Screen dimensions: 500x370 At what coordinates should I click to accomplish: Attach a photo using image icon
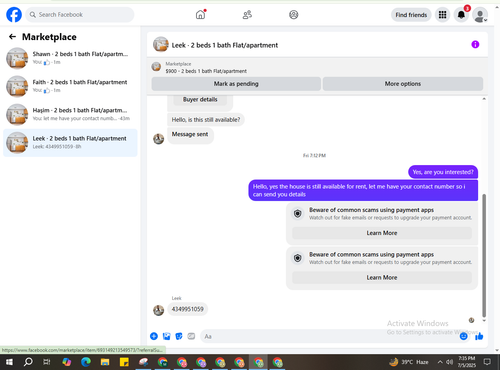(x=166, y=336)
